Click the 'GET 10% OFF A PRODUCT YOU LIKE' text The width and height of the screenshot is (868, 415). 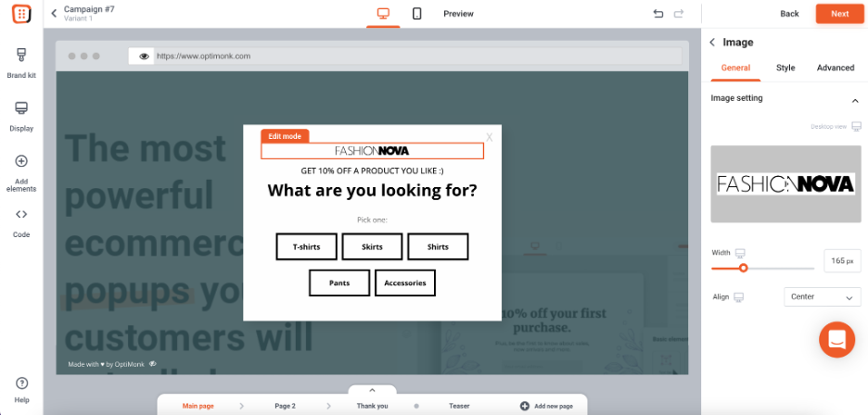[372, 171]
